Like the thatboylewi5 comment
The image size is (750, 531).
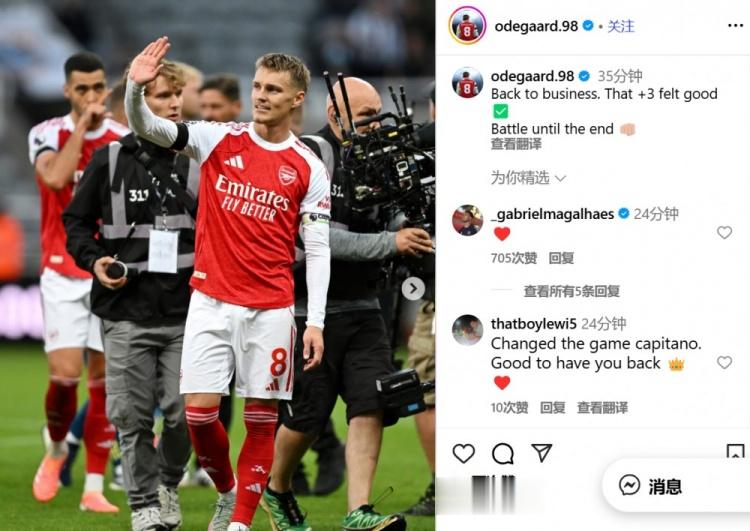[x=724, y=363]
